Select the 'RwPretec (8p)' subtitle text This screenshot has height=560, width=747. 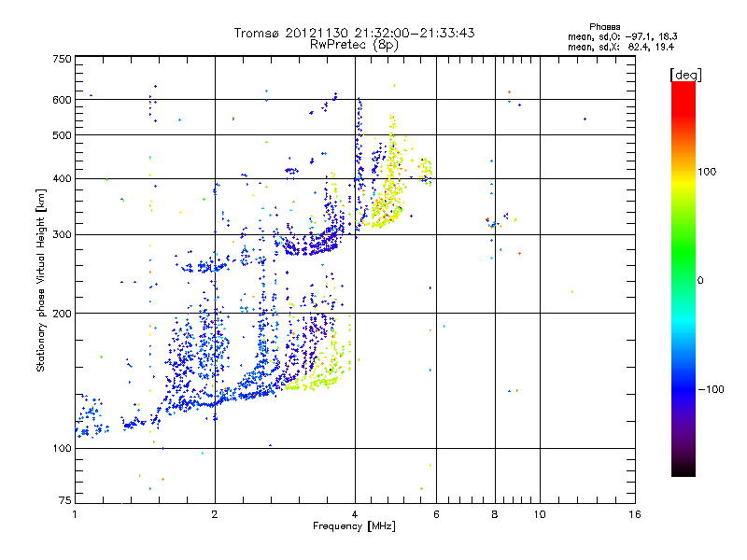click(x=354, y=45)
